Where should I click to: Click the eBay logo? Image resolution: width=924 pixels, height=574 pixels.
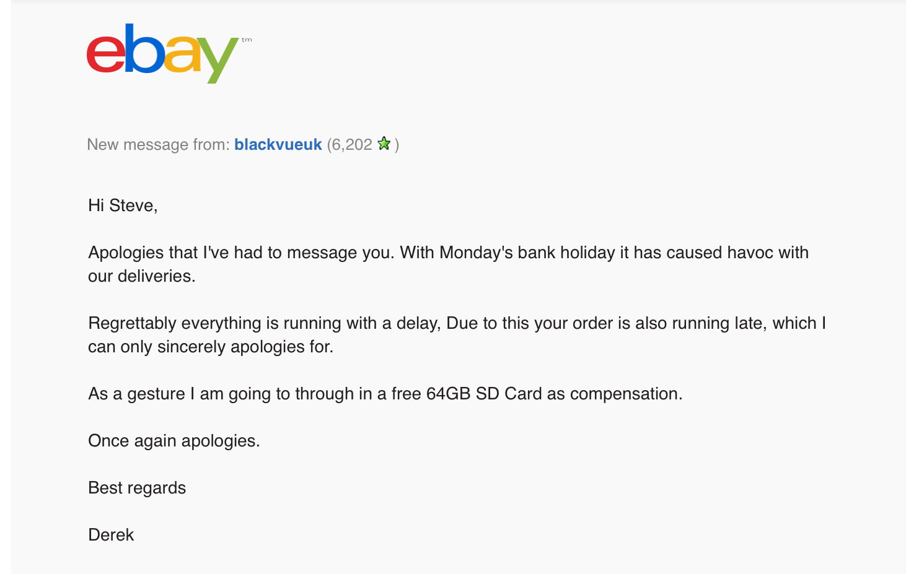coord(162,53)
